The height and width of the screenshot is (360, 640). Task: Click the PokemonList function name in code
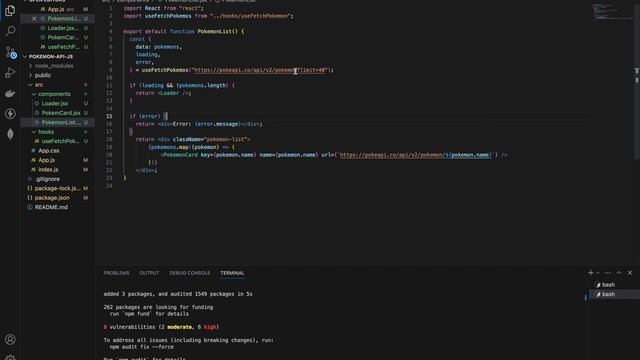coord(215,31)
